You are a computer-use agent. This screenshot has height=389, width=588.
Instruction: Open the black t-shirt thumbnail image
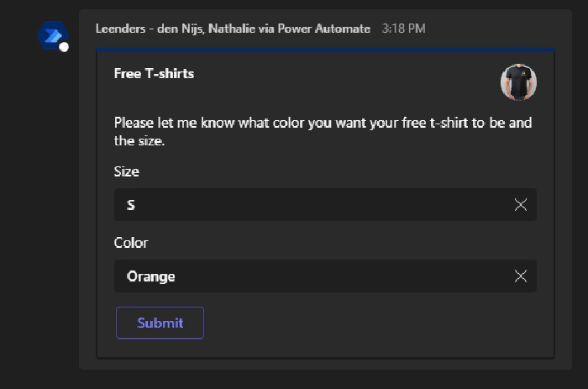click(518, 82)
